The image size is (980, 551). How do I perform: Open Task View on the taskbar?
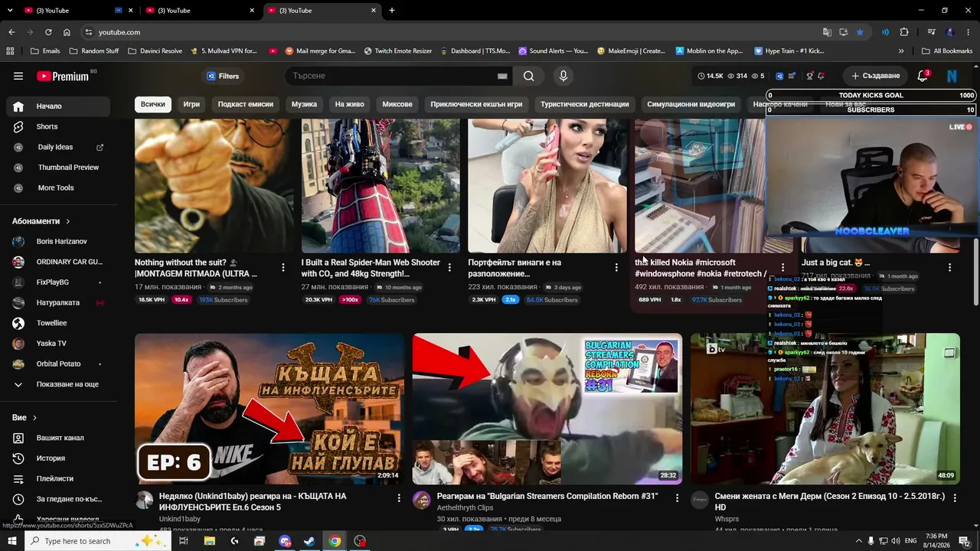click(x=184, y=541)
